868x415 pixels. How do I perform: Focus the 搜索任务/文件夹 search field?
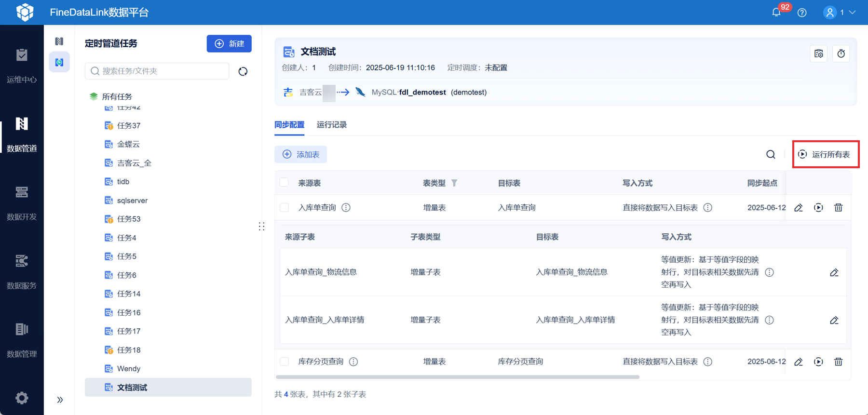coord(157,71)
